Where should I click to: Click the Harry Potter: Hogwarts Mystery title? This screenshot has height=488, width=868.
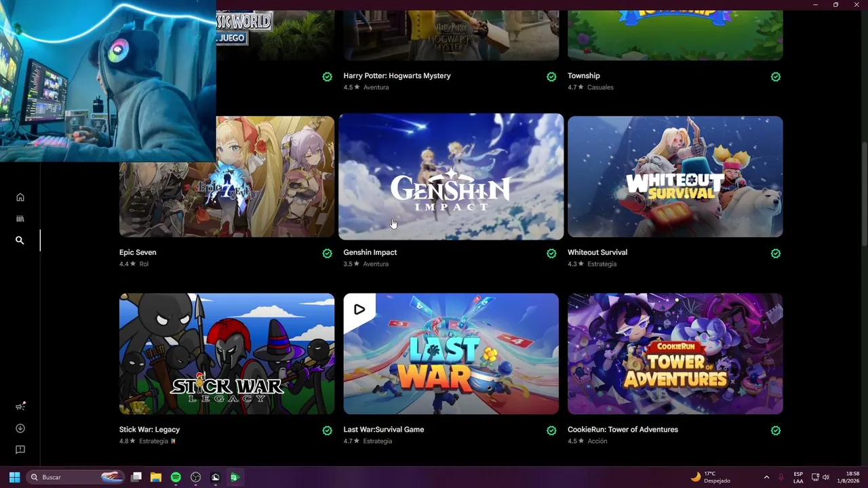pyautogui.click(x=397, y=75)
